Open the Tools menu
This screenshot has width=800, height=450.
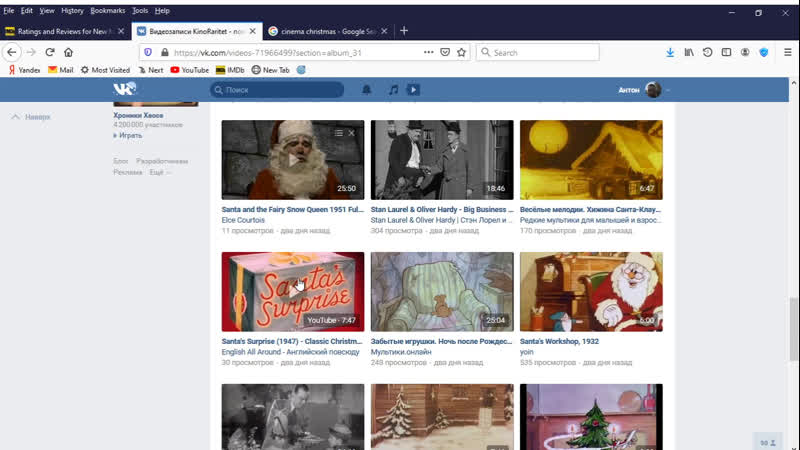point(140,11)
